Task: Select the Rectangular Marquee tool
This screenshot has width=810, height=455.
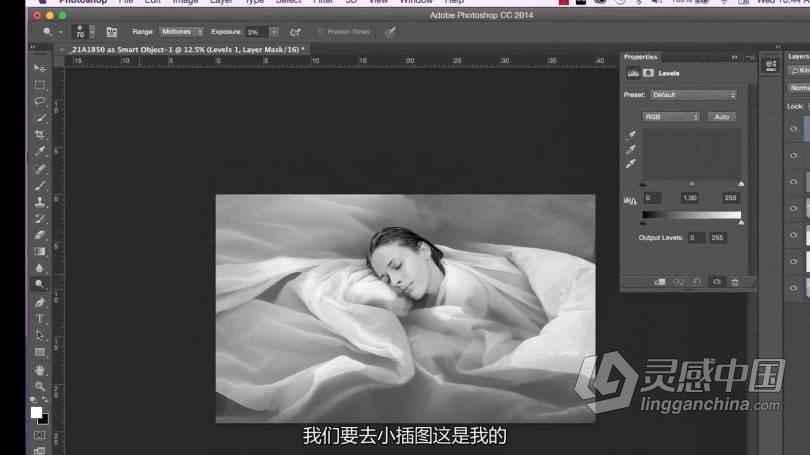Action: pyautogui.click(x=40, y=85)
